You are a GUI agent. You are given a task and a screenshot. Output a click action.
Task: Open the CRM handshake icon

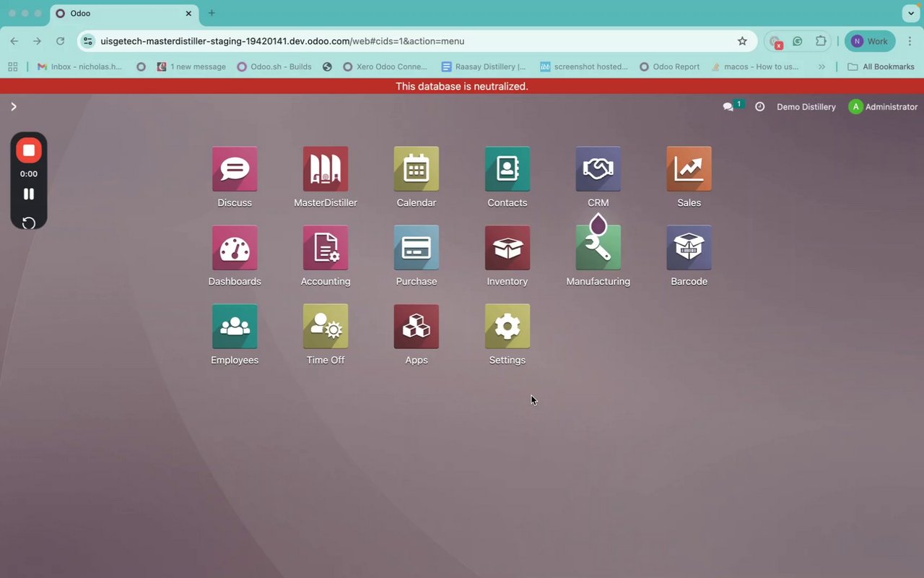click(x=598, y=169)
